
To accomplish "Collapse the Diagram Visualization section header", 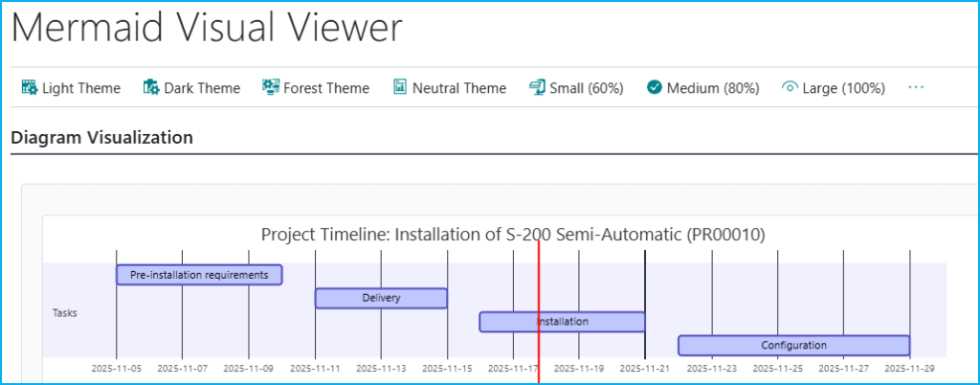I will click(102, 138).
